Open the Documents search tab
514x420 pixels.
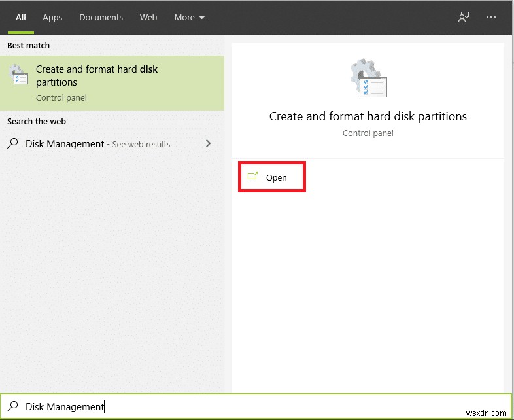click(101, 18)
